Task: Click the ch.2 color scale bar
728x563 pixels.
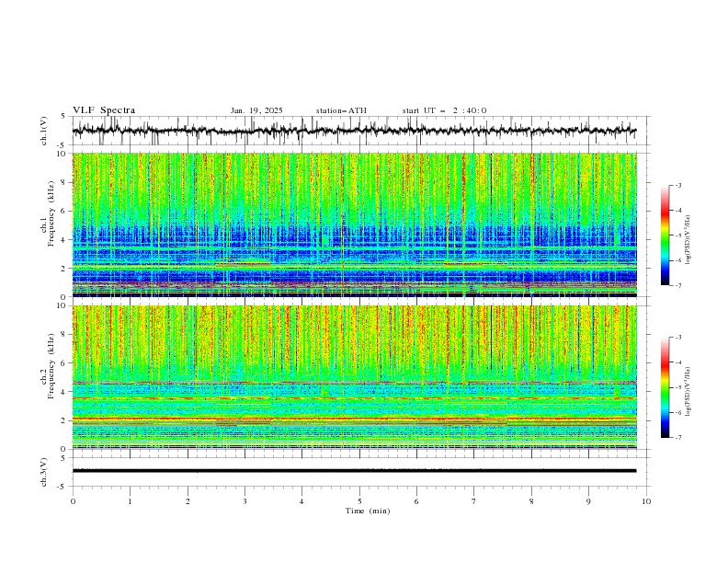Action: pos(665,387)
